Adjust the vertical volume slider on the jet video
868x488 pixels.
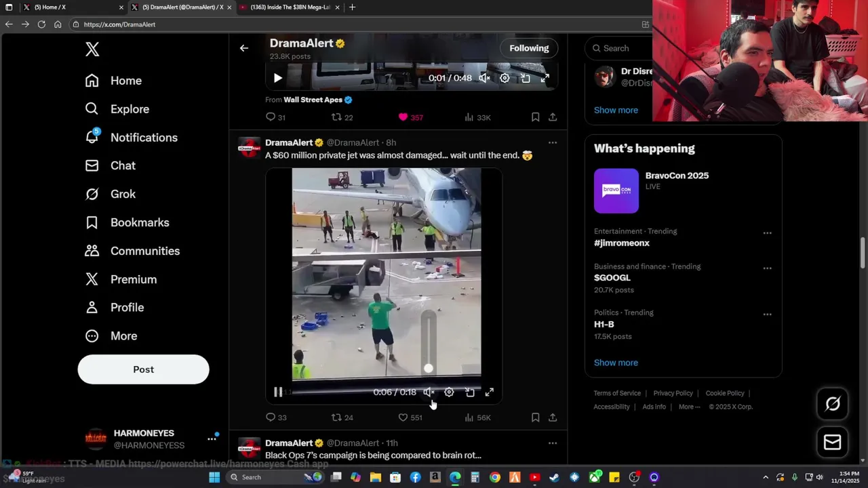coord(428,342)
